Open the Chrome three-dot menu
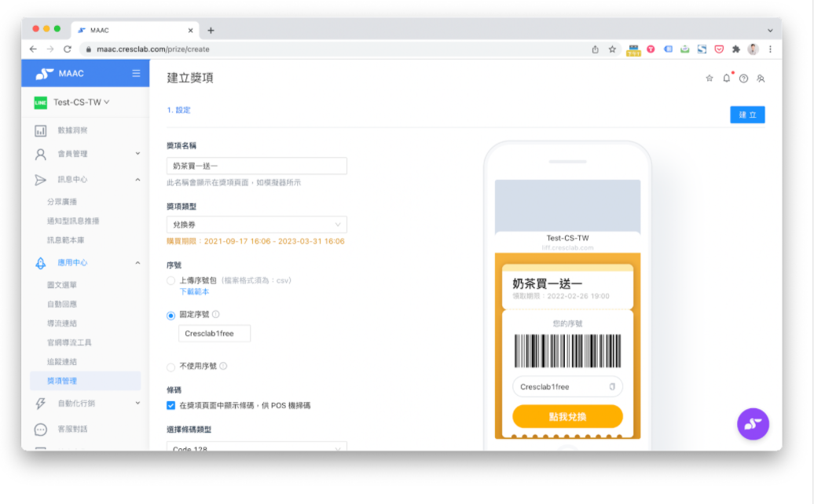The width and height of the screenshot is (814, 504). [770, 49]
